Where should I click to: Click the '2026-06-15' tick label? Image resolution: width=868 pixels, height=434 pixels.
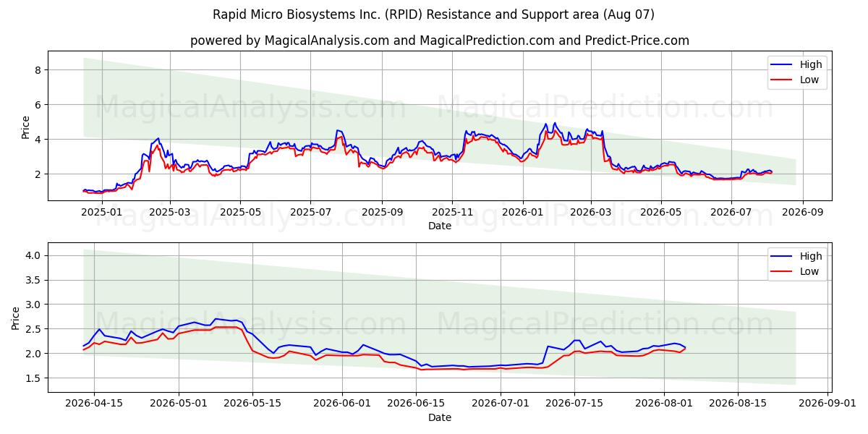tap(416, 404)
